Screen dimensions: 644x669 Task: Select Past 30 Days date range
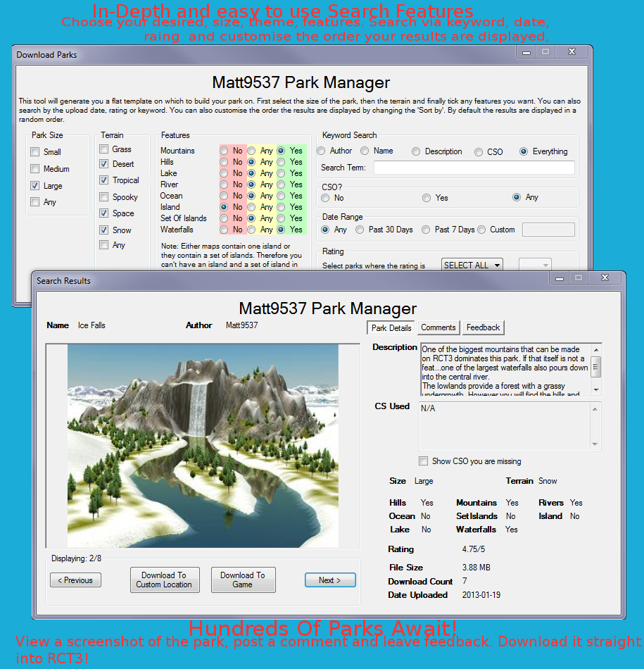tap(360, 230)
